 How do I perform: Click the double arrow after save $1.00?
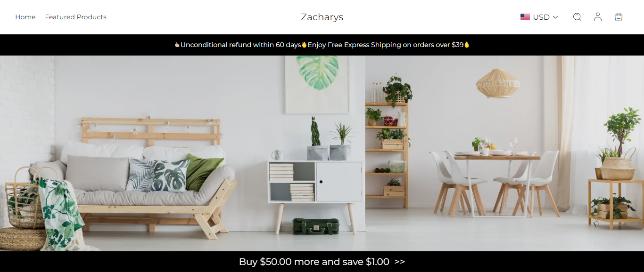pyautogui.click(x=399, y=262)
